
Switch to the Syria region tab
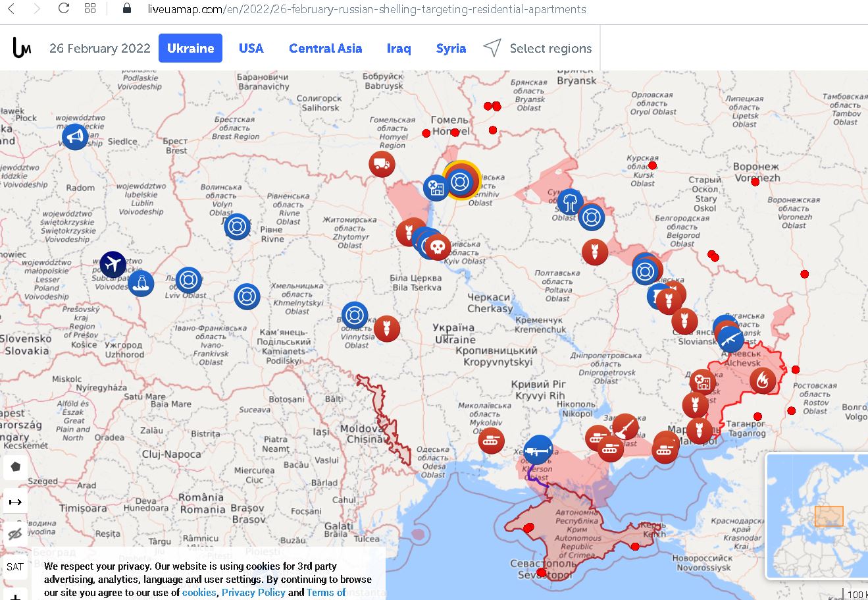click(x=451, y=48)
